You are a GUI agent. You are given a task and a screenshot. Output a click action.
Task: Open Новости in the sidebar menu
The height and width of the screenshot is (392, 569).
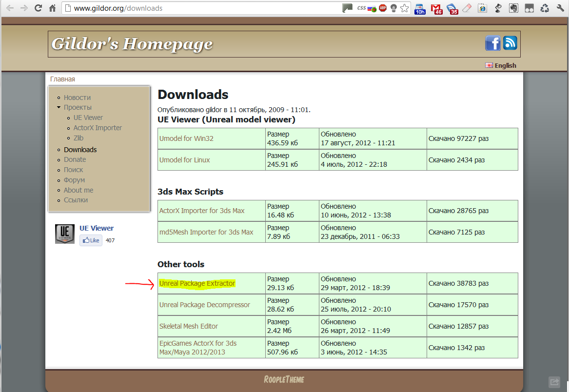coord(78,98)
